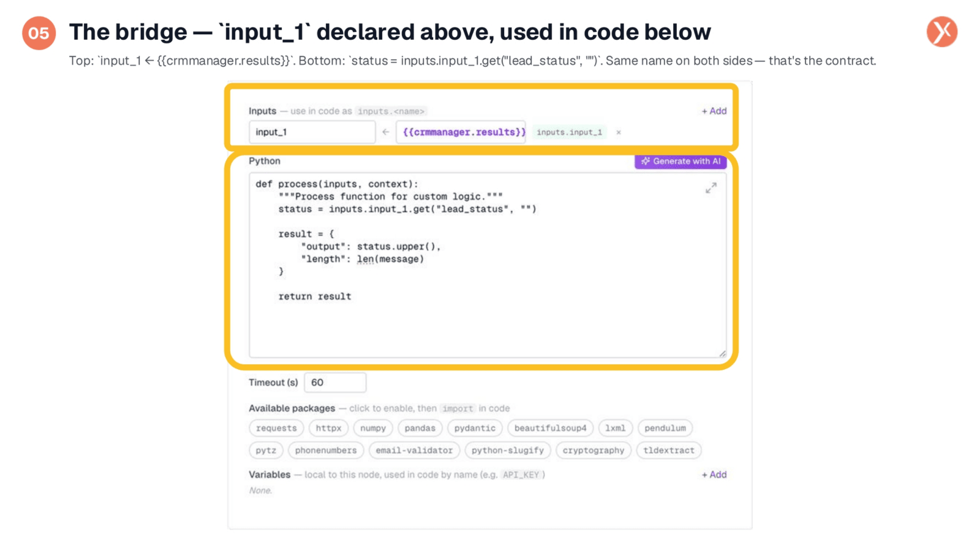Click the 'return result' code line
The width and height of the screenshot is (980, 551).
[x=315, y=296]
